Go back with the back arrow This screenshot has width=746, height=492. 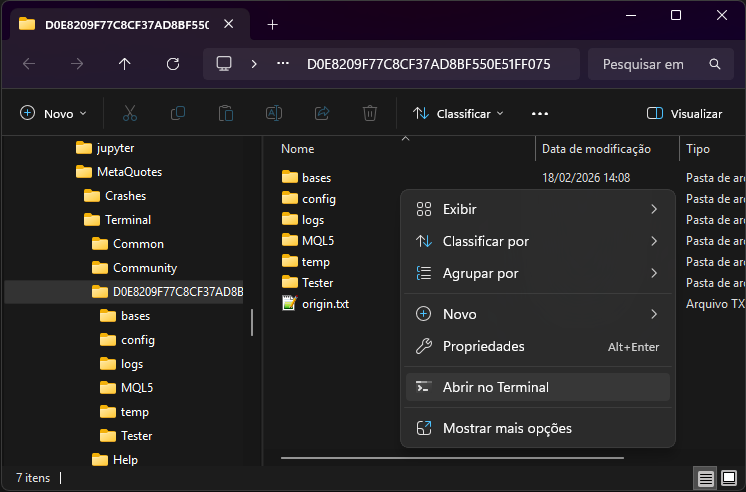coord(29,64)
